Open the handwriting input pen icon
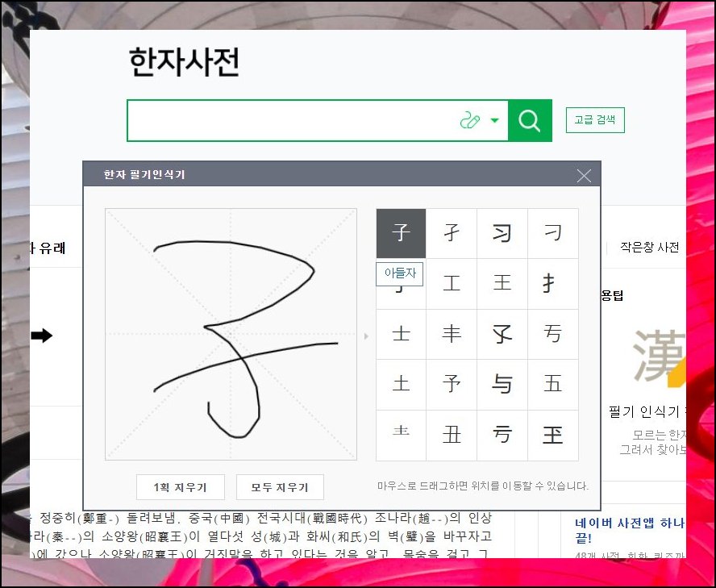The image size is (716, 588). [x=470, y=121]
